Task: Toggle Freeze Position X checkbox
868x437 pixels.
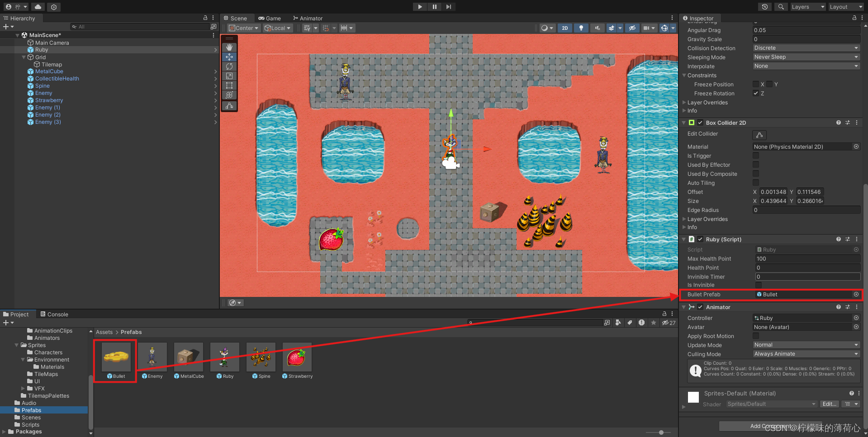Action: (x=756, y=85)
